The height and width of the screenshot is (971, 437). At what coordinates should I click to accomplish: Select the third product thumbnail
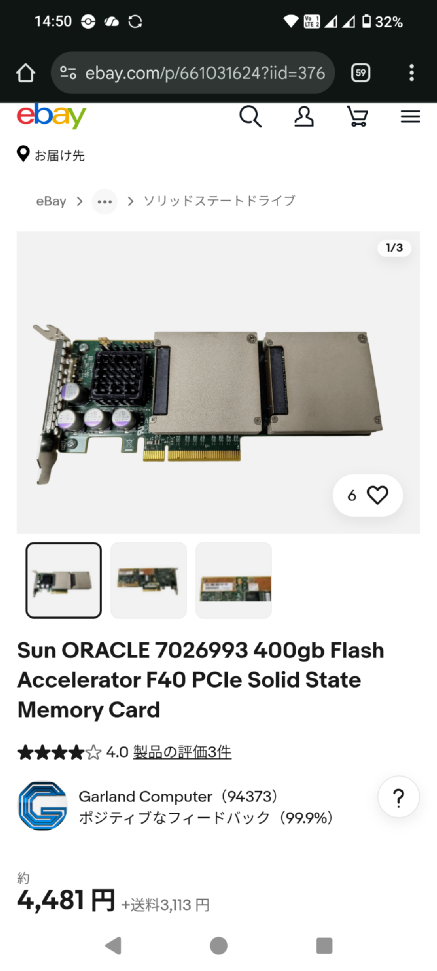click(233, 580)
